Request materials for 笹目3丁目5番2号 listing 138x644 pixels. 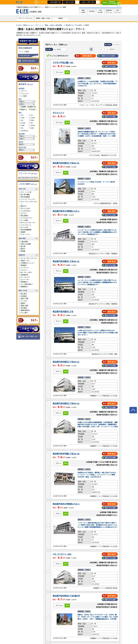click(x=110, y=596)
